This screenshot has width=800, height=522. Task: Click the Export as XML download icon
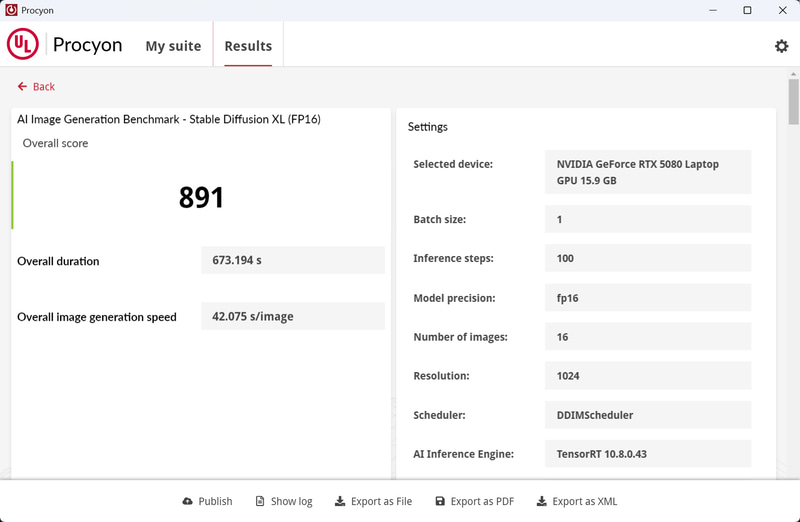pos(541,501)
